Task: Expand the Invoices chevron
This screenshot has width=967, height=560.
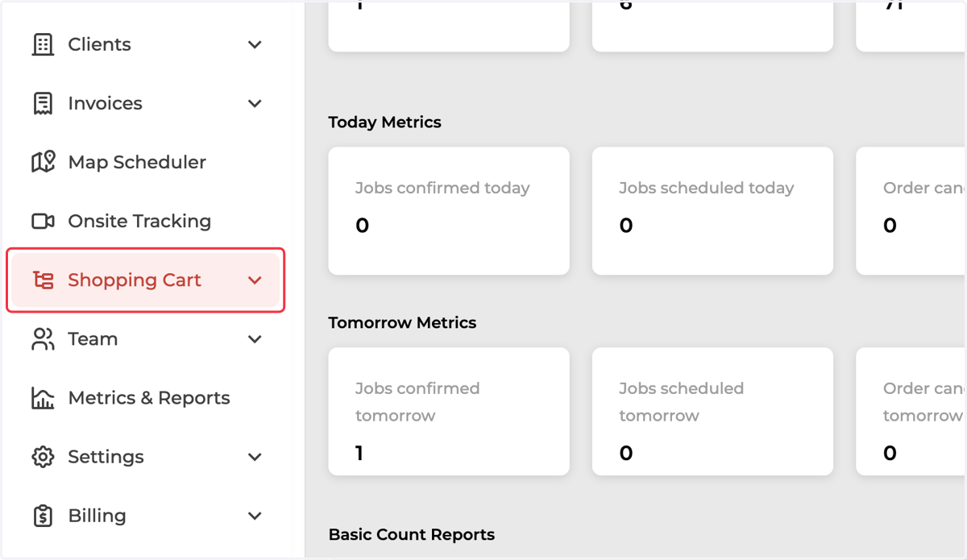Action: (x=255, y=103)
